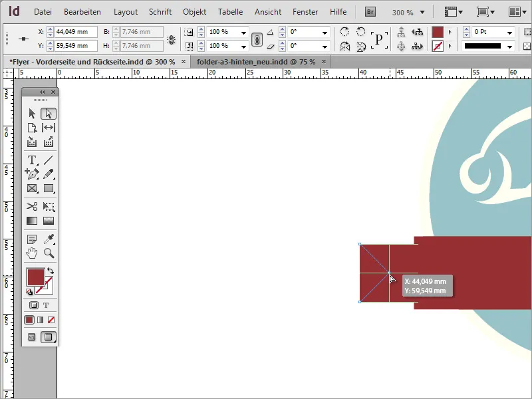Screen dimensions: 532x399
Task: Open the Objekt menu
Action: click(194, 12)
